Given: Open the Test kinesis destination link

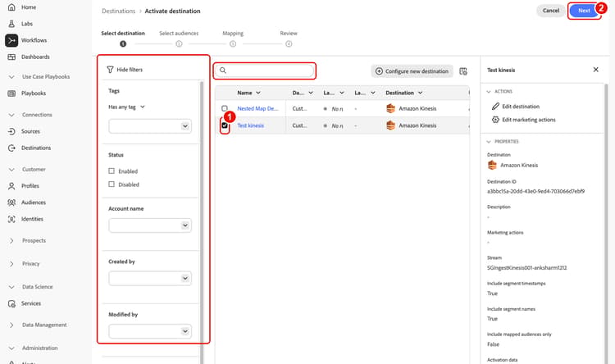Looking at the screenshot, I should (251, 125).
